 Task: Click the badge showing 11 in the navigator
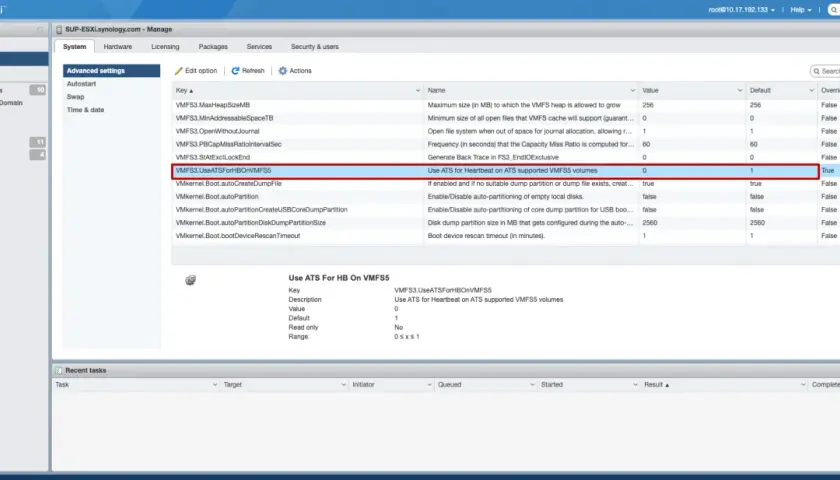click(38, 142)
